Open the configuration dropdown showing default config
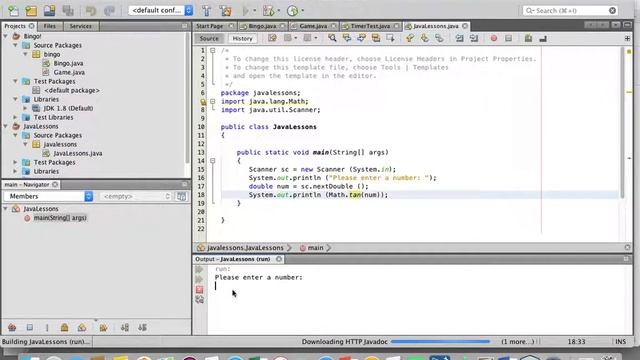This screenshot has width=640, height=360. (161, 11)
